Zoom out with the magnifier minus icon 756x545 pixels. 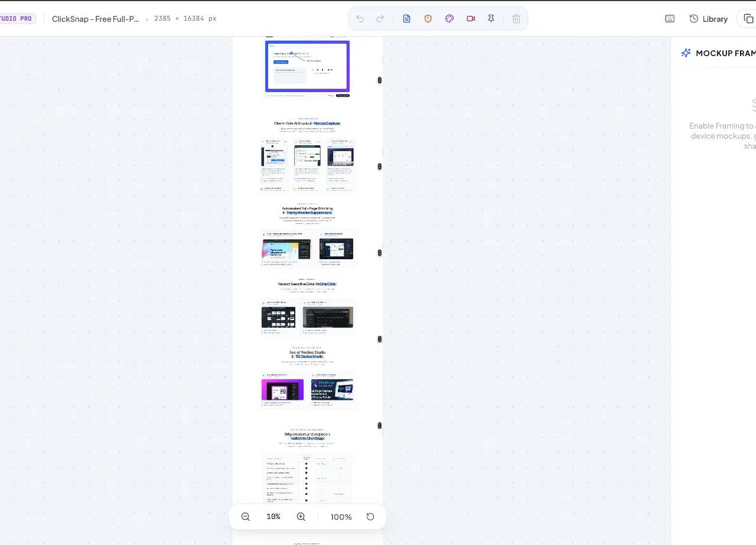[246, 517]
